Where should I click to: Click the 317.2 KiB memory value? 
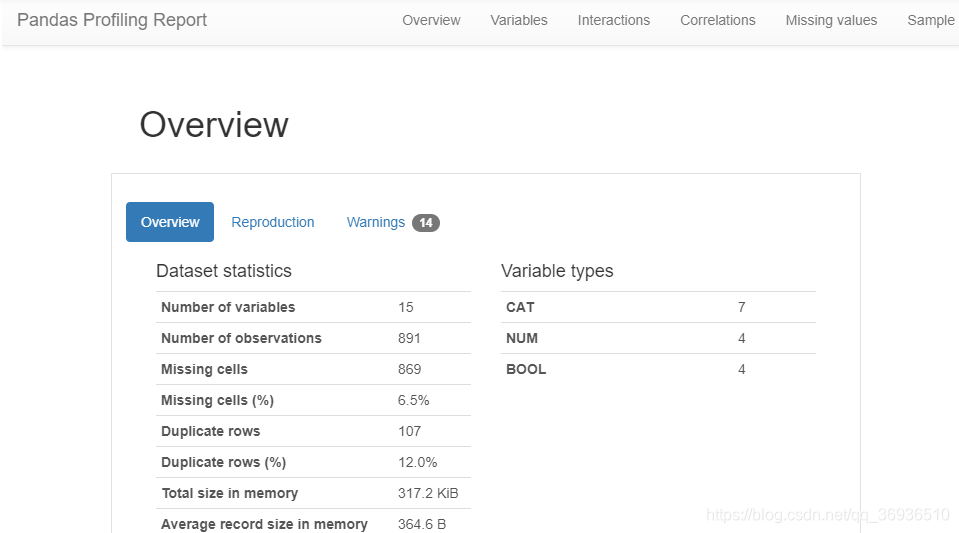point(428,493)
